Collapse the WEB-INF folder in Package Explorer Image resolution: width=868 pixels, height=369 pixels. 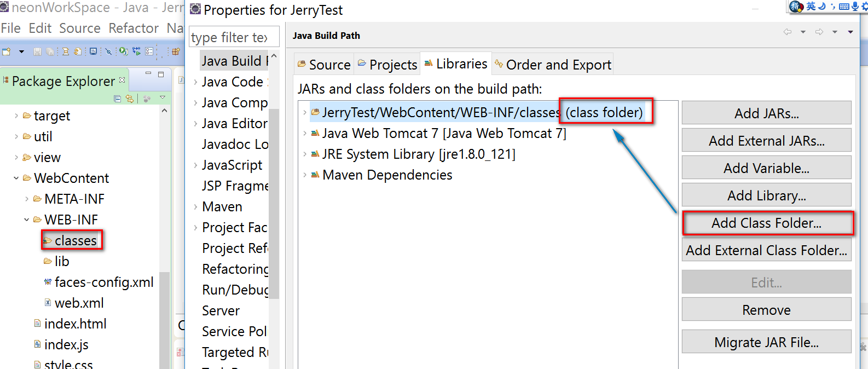point(26,220)
